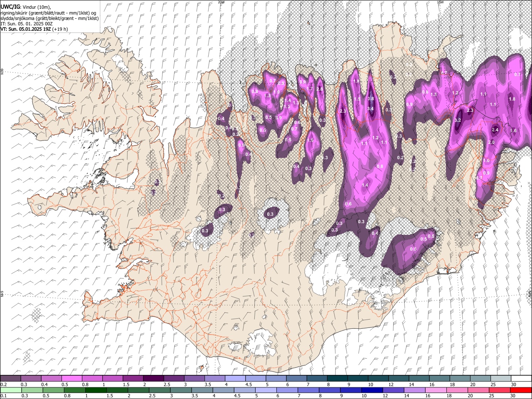This screenshot has width=532, height=399.
Task: Select the darkest green 1–1.5 swatch in lower legend
Action: point(96,390)
